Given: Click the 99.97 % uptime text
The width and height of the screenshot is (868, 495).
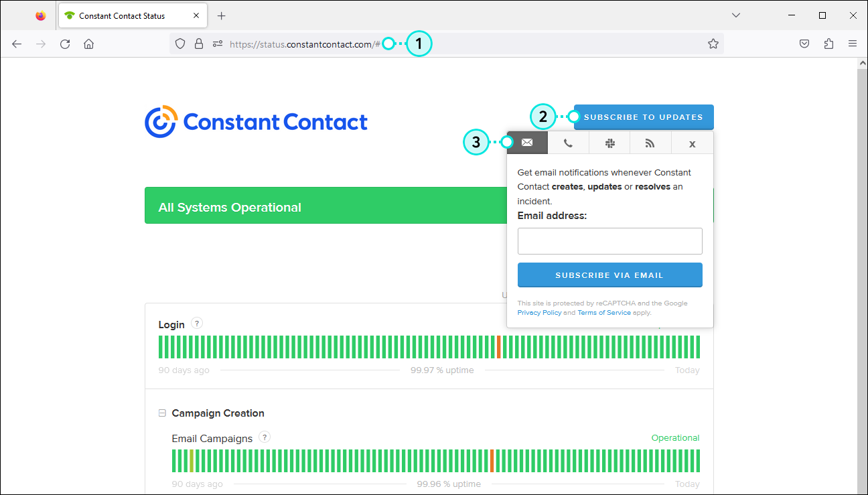Looking at the screenshot, I should click(442, 370).
